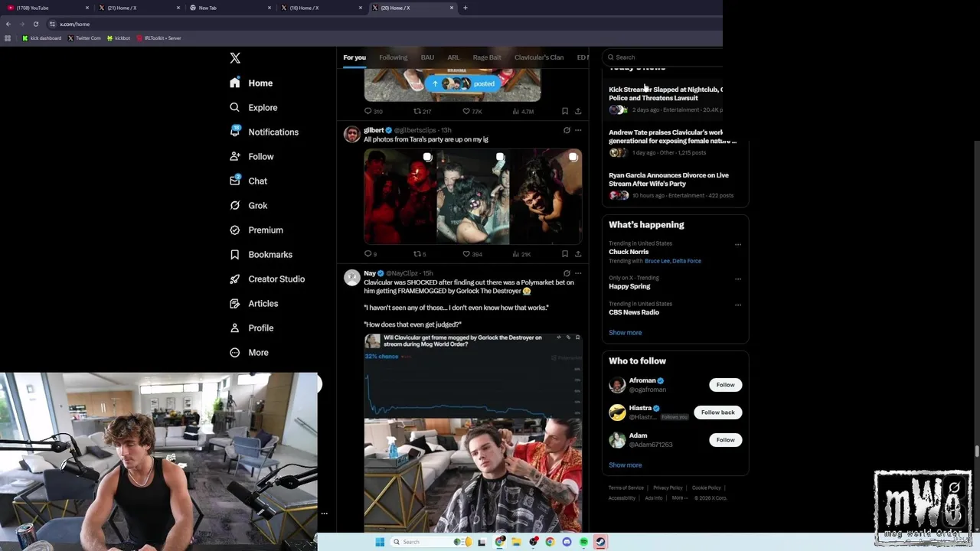
Task: Ask Grok about Nay's Clavicular post
Action: pyautogui.click(x=567, y=273)
